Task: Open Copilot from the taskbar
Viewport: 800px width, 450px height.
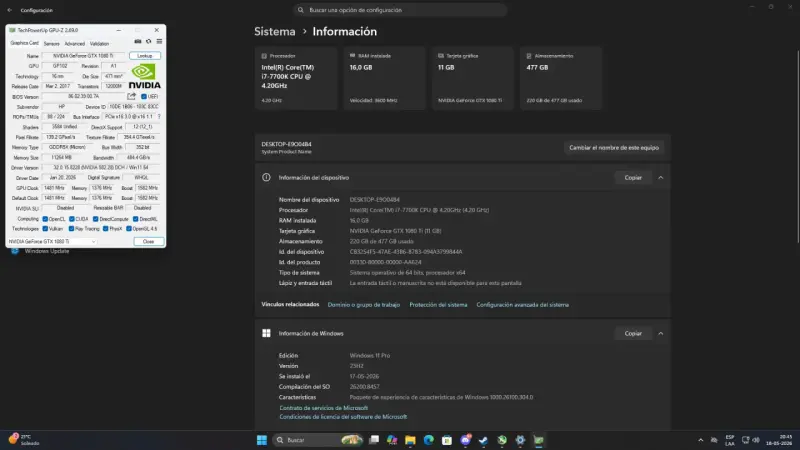Action: [x=392, y=440]
